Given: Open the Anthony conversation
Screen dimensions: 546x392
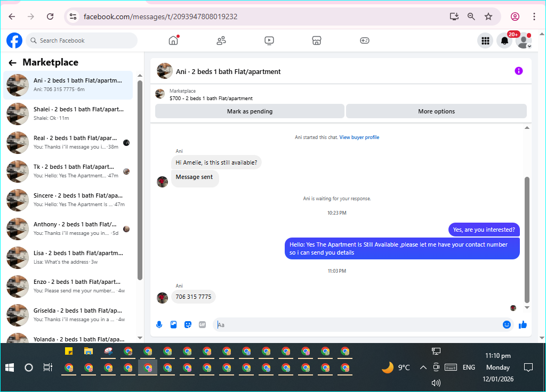Looking at the screenshot, I should coord(68,229).
